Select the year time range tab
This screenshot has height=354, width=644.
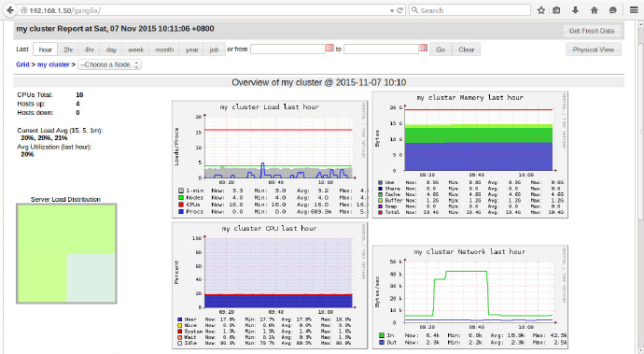tap(192, 50)
